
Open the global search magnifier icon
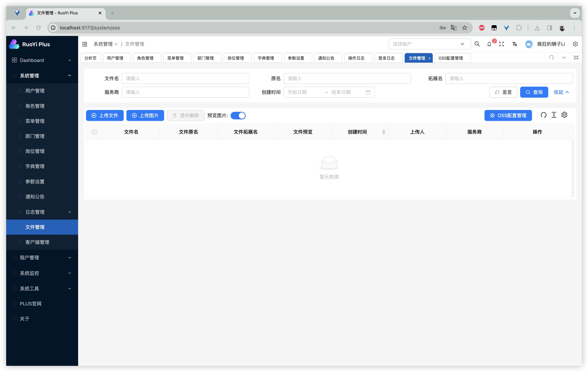477,44
